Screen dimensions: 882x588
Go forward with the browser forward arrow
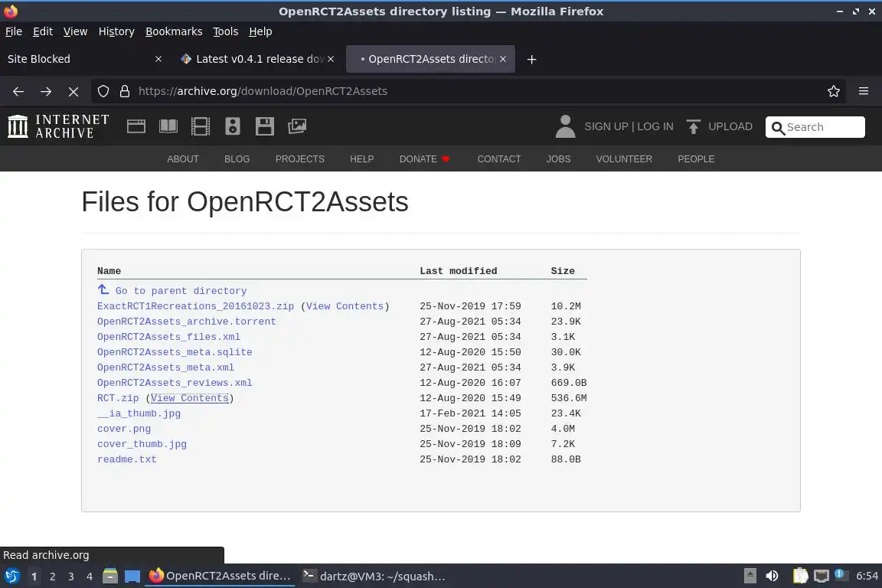(x=46, y=91)
